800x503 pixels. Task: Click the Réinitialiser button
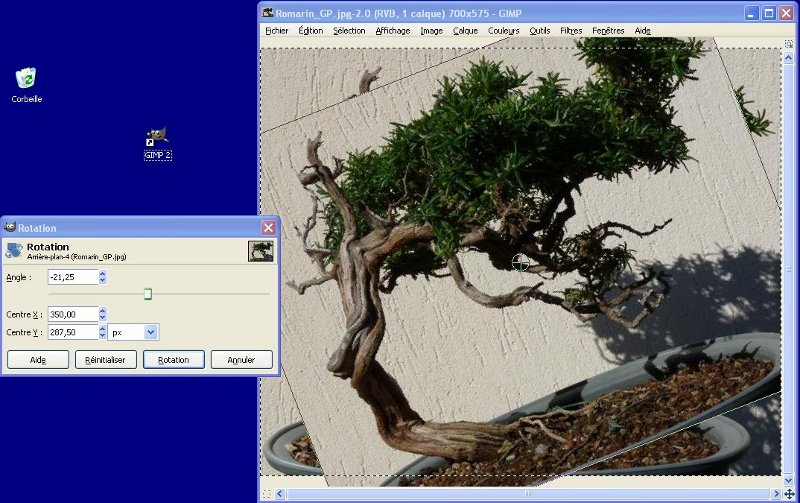pyautogui.click(x=106, y=360)
